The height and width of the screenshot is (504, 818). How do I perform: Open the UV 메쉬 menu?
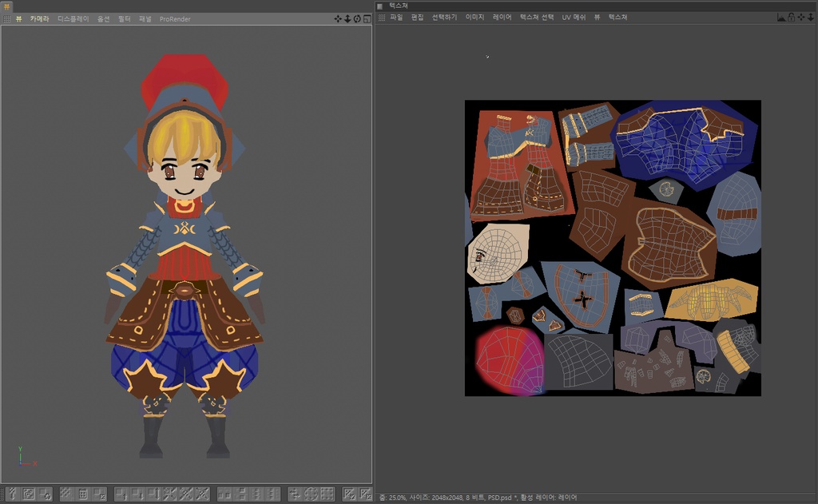574,18
